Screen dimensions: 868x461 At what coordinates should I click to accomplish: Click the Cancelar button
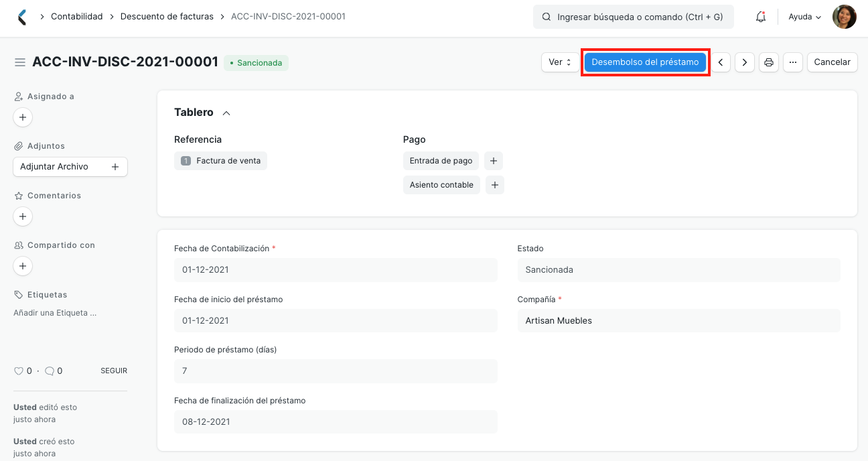pyautogui.click(x=832, y=62)
